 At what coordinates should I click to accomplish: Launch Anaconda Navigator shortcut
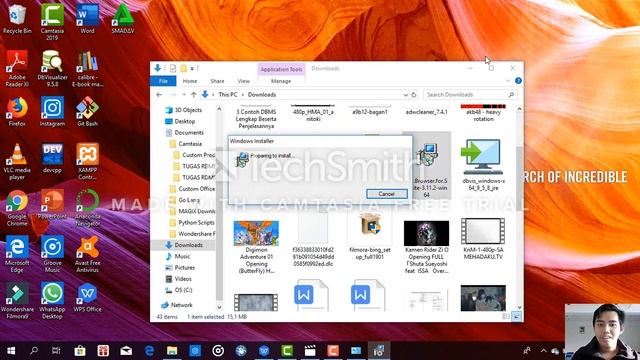tap(87, 208)
